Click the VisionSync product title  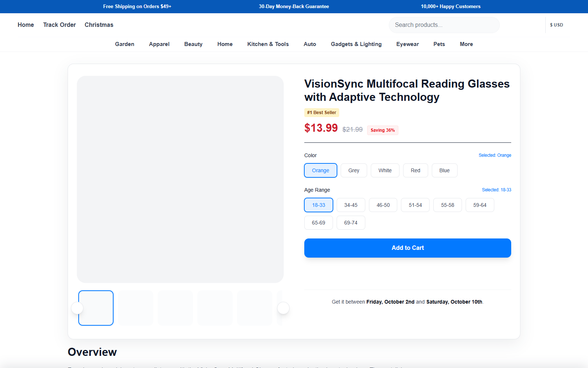(407, 91)
